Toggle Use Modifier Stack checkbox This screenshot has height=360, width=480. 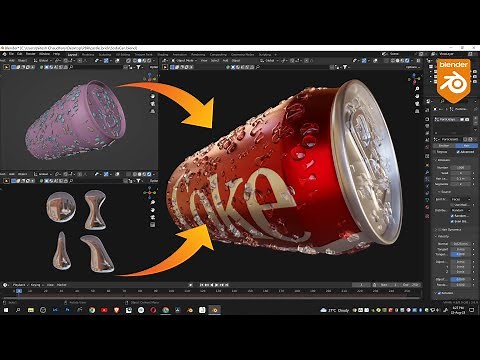coord(452,205)
